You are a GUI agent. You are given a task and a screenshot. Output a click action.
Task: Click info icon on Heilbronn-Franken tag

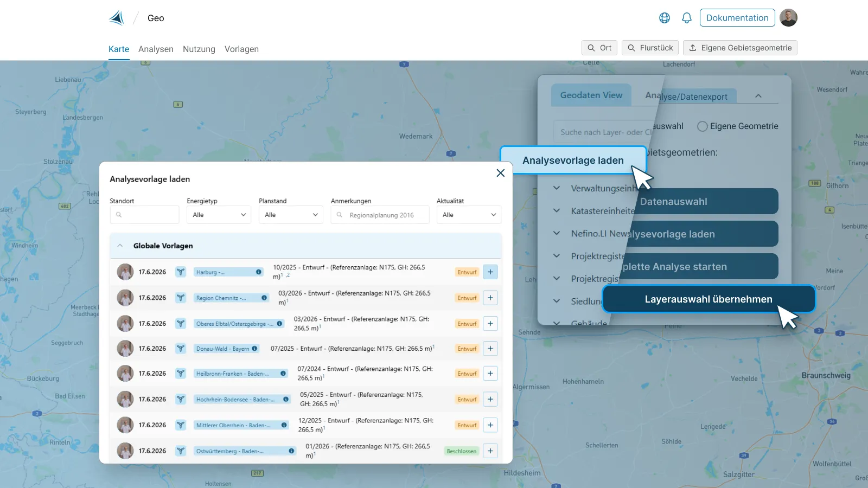[x=283, y=374]
